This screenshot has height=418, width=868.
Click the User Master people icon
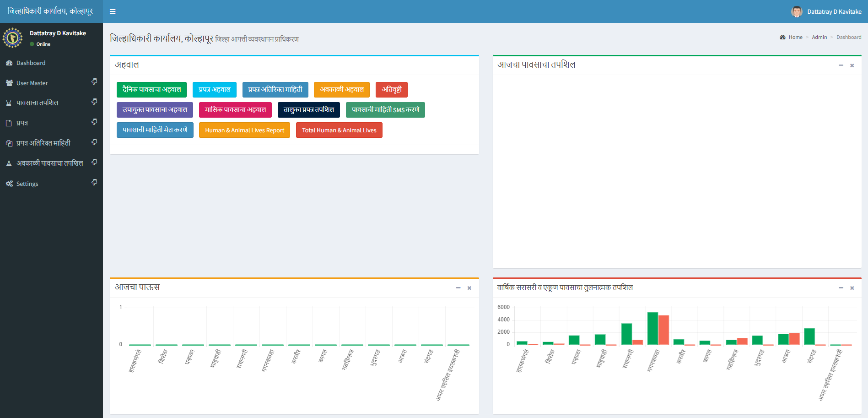point(9,83)
